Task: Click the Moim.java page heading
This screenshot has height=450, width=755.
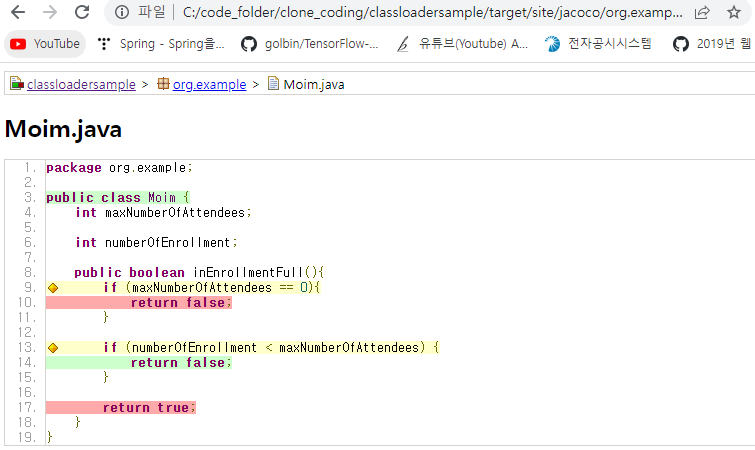Action: click(x=63, y=129)
